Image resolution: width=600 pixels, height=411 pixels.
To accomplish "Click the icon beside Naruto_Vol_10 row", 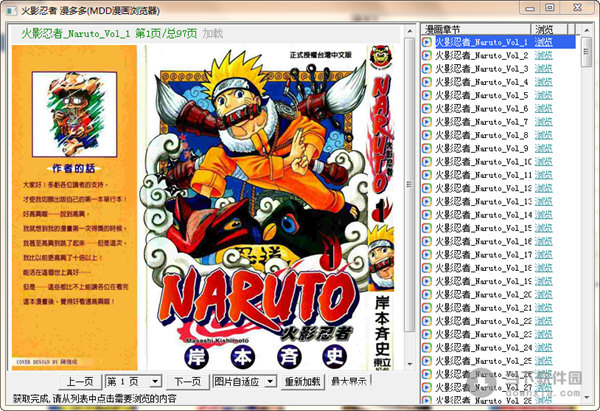I will tap(427, 161).
